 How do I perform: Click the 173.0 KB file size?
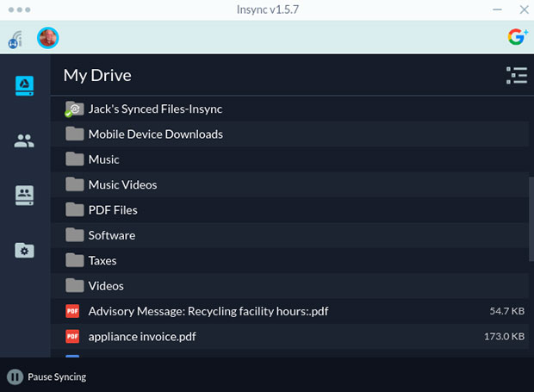(x=505, y=337)
